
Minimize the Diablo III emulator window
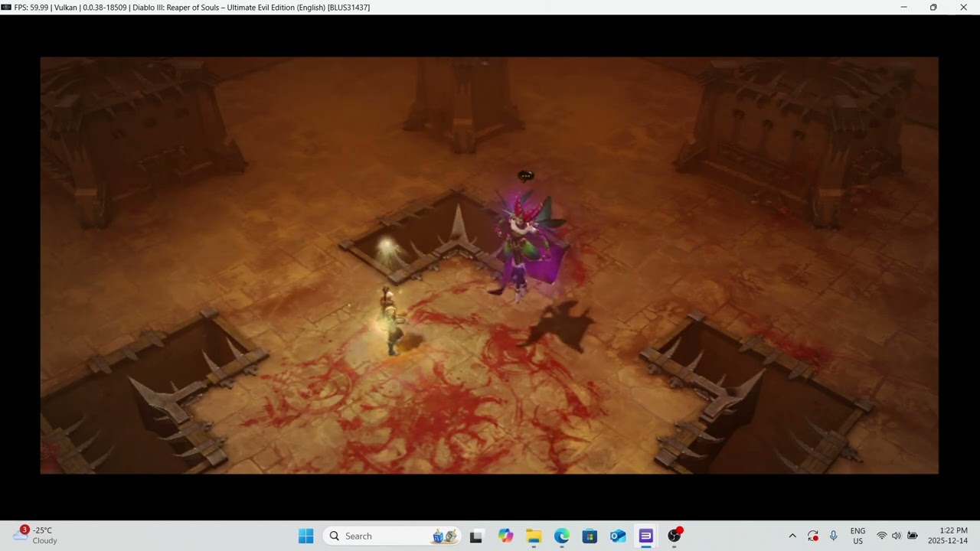903,7
